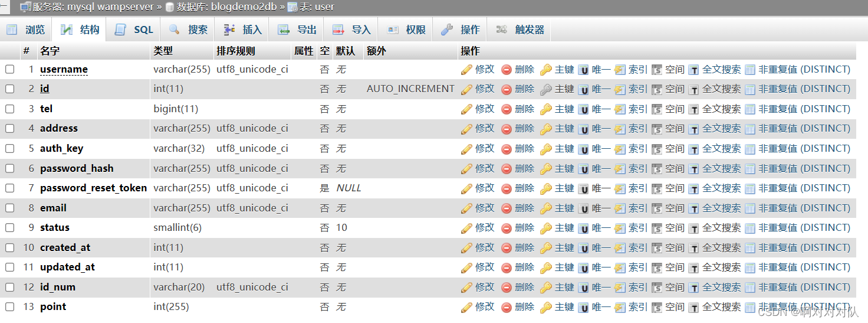Click 修改 link for created_at row
Viewport: 868px width, 323px height.
[485, 247]
